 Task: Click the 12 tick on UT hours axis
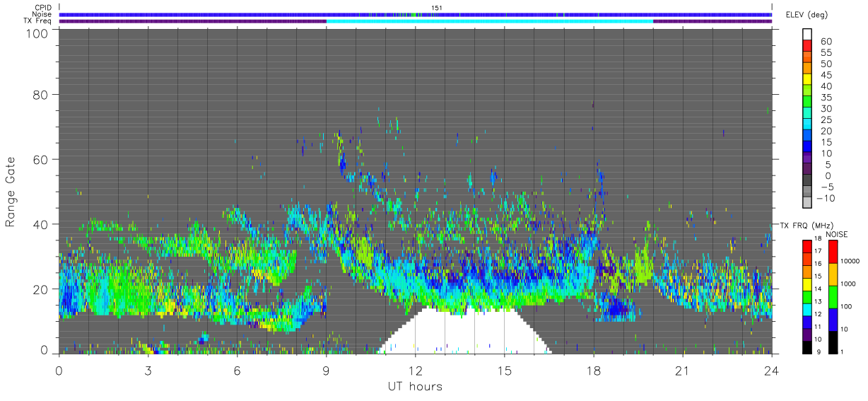416,371
